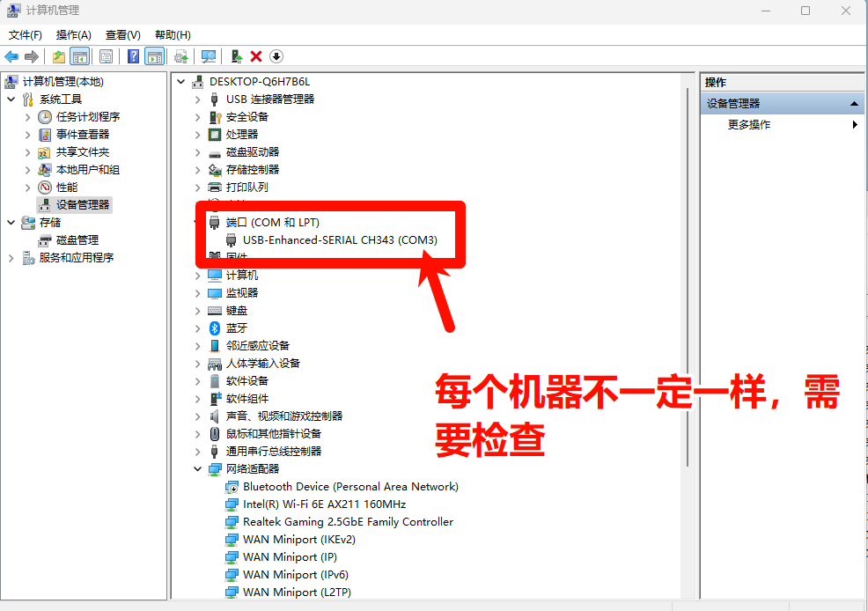The height and width of the screenshot is (611, 868).
Task: Click the 处理器 chip icon
Action: point(215,135)
